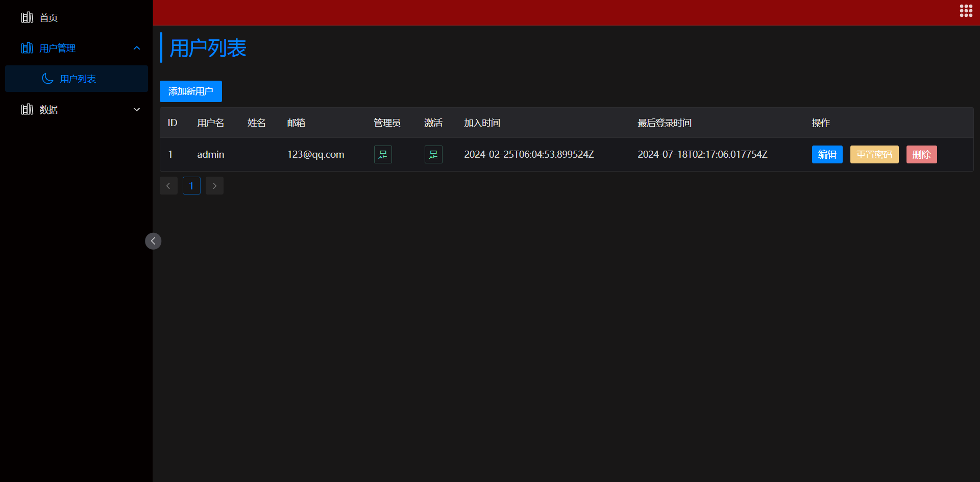Click the moon icon next to 用户列表
Screen dimensions: 980x482
pyautogui.click(x=47, y=79)
